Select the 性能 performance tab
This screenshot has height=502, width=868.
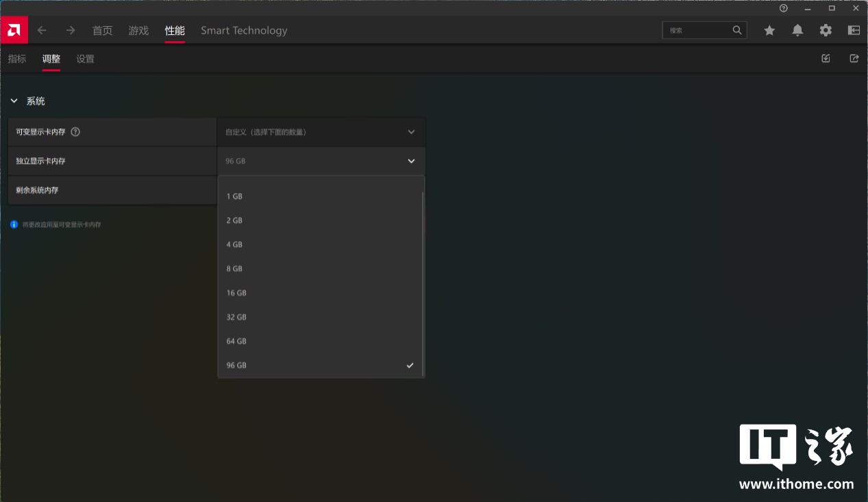click(175, 30)
